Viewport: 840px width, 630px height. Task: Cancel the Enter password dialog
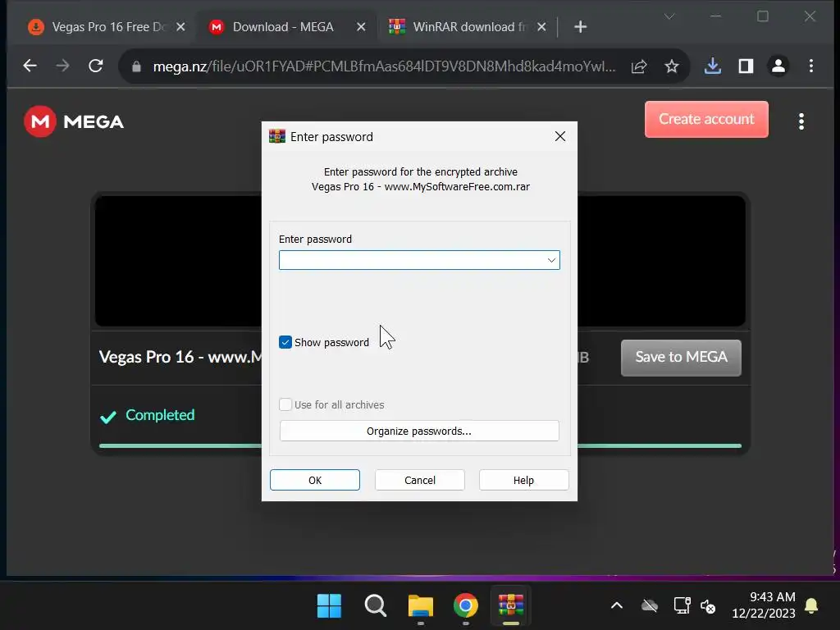coord(419,480)
